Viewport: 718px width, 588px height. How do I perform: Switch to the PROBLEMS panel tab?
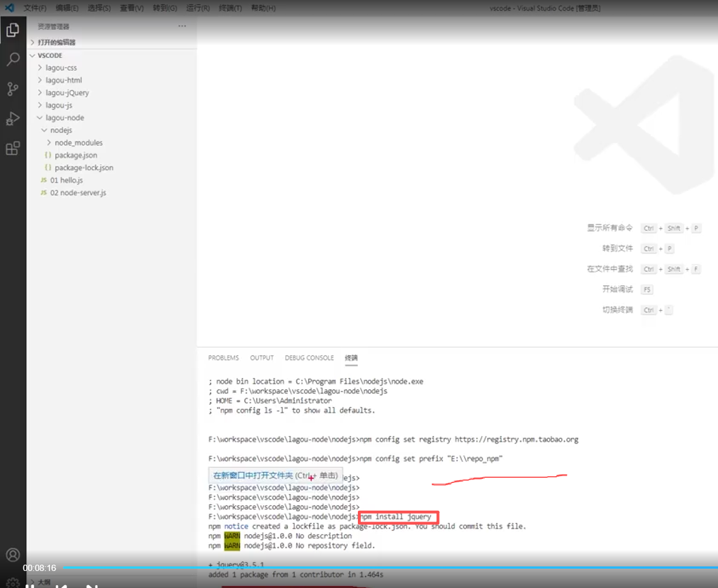(223, 358)
